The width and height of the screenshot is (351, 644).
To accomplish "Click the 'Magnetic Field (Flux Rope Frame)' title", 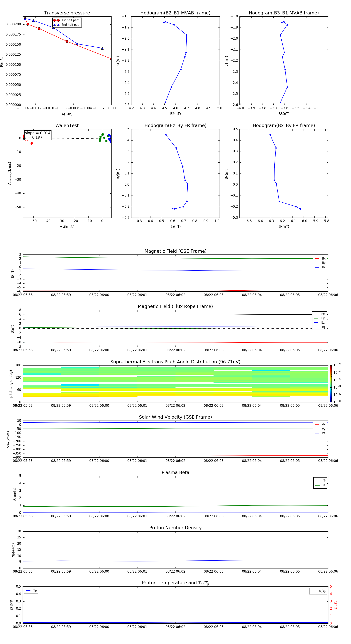I will click(175, 307).
